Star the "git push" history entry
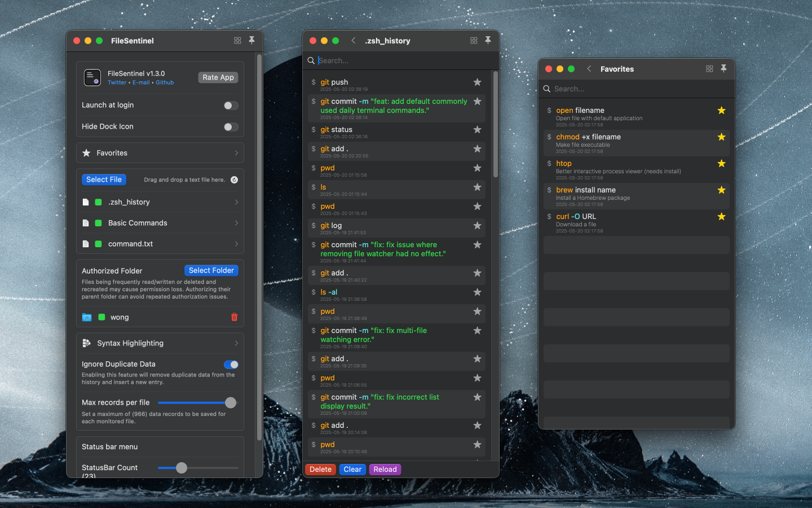This screenshot has height=508, width=812. pyautogui.click(x=477, y=82)
